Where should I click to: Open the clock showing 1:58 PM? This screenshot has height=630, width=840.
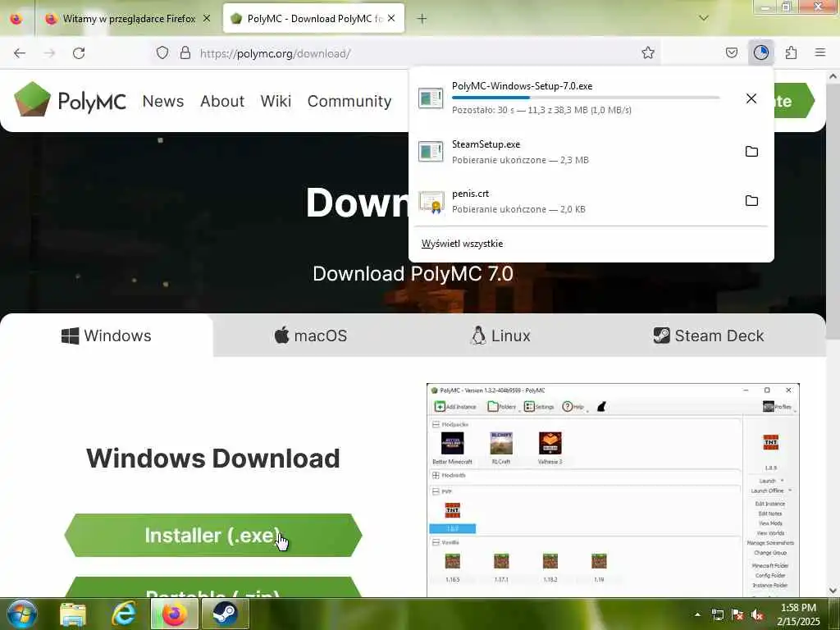[x=798, y=614]
